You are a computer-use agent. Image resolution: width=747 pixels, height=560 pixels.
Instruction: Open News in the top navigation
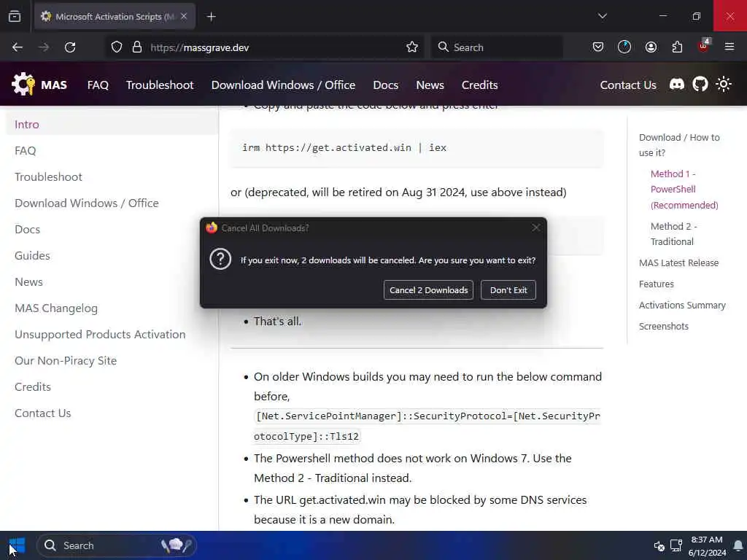pyautogui.click(x=430, y=85)
